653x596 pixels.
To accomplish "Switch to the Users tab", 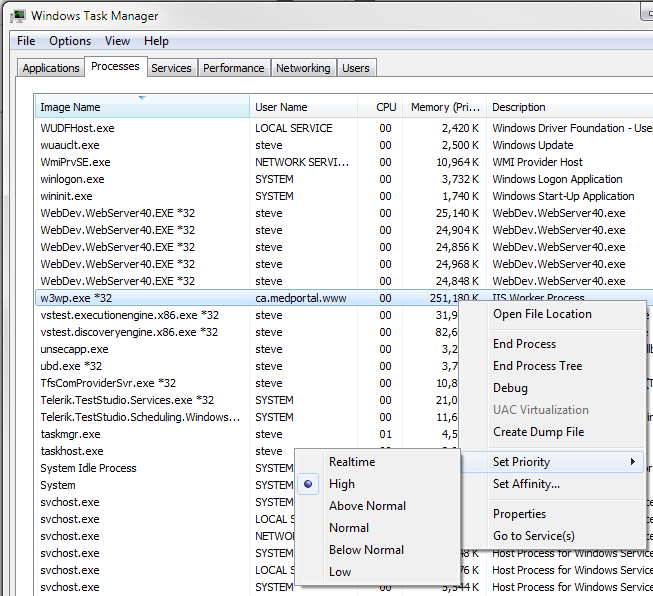I will click(356, 68).
